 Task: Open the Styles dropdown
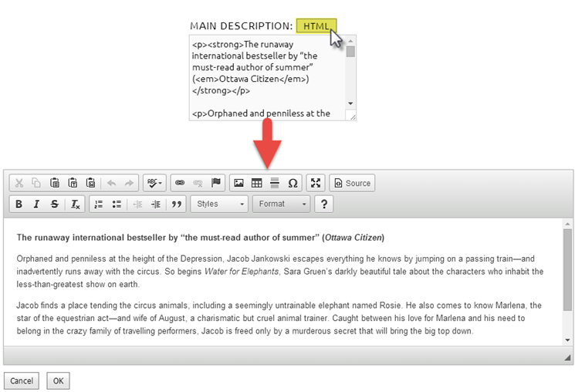(219, 204)
